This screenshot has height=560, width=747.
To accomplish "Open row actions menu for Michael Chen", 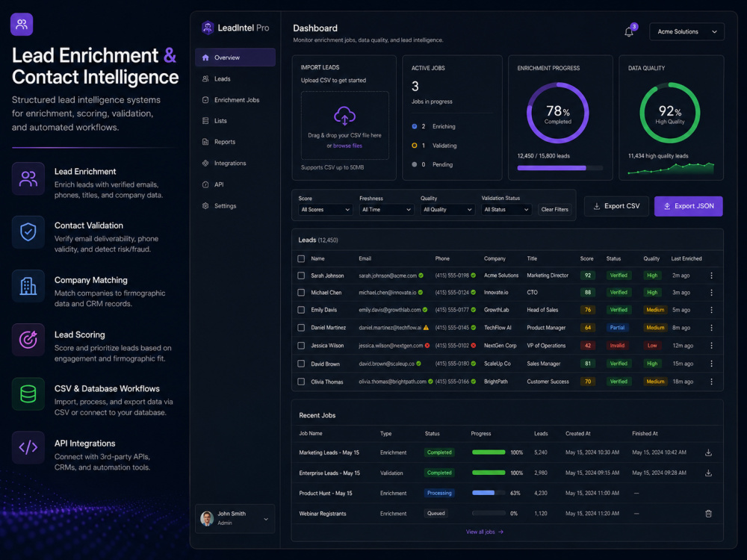I will [711, 293].
